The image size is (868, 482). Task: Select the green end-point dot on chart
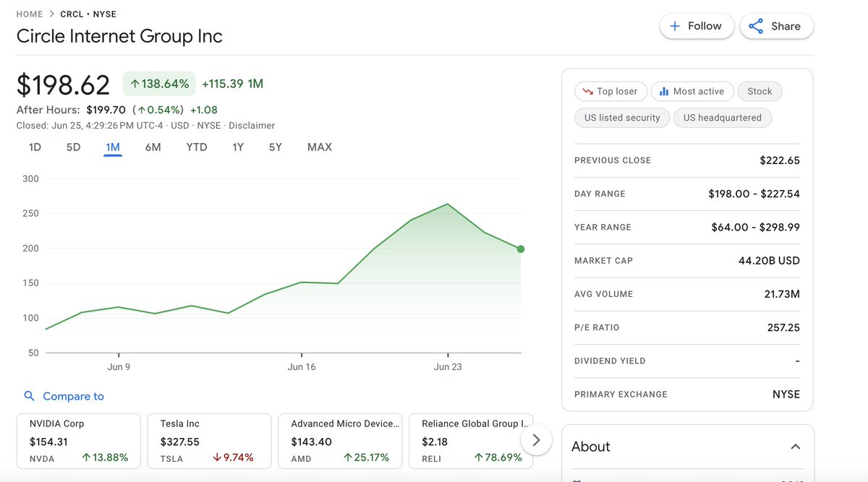click(521, 249)
